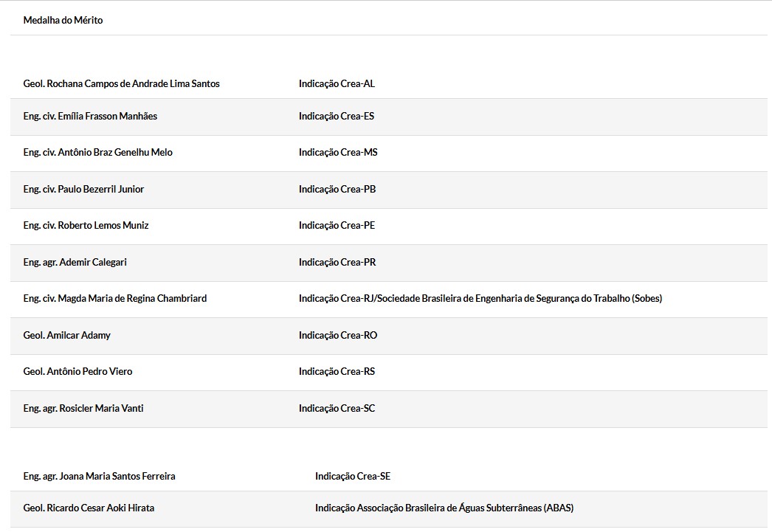Click the 'Indicação Crea-AL' cell

337,84
